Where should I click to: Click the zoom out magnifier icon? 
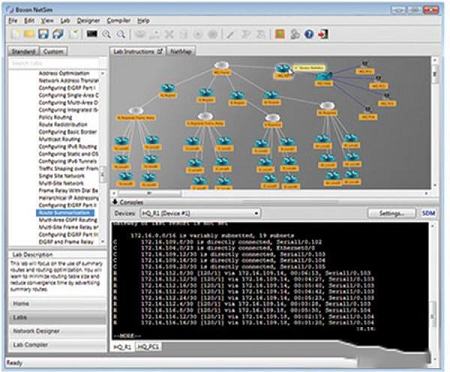[121, 34]
